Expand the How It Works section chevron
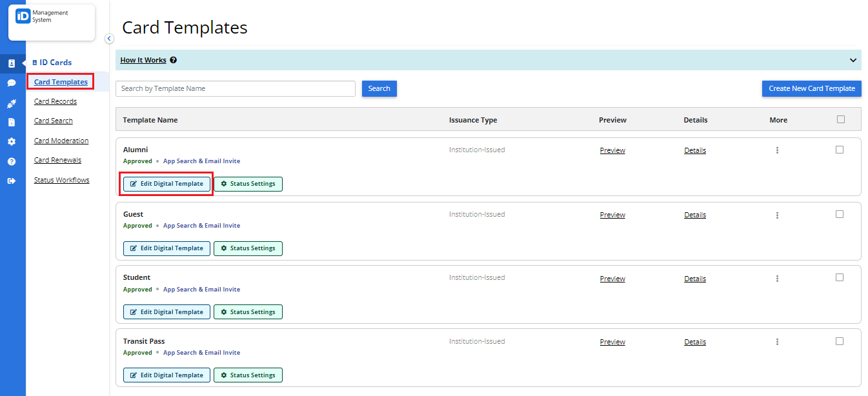Image resolution: width=868 pixels, height=396 pixels. point(853,60)
